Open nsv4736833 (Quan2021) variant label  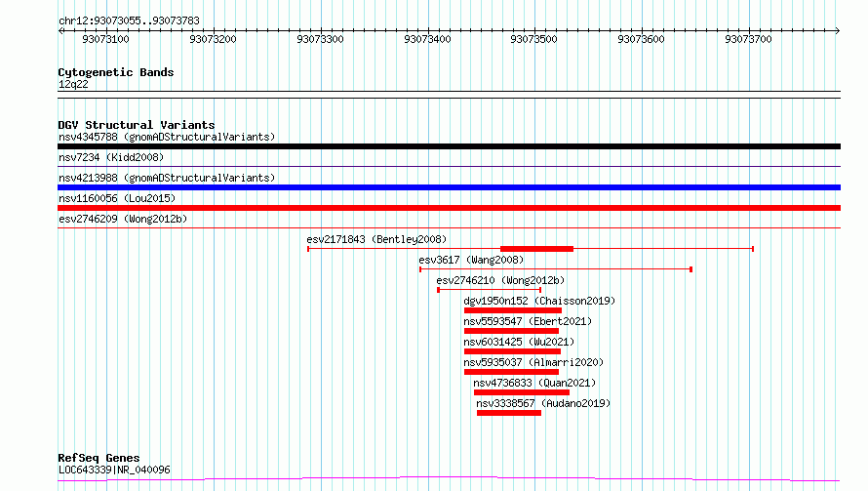click(x=534, y=383)
